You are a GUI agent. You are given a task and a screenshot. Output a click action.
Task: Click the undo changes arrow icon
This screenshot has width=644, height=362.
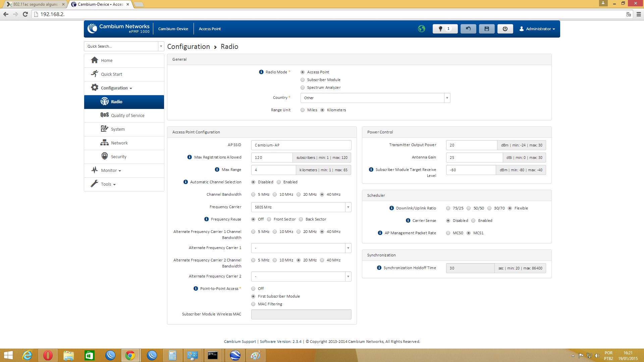click(x=468, y=29)
